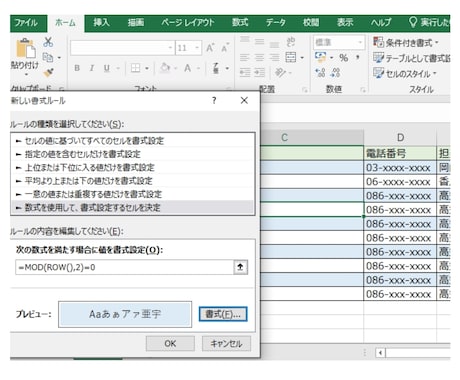Open the ファイル tab
This screenshot has width=460, height=380.
click(26, 23)
